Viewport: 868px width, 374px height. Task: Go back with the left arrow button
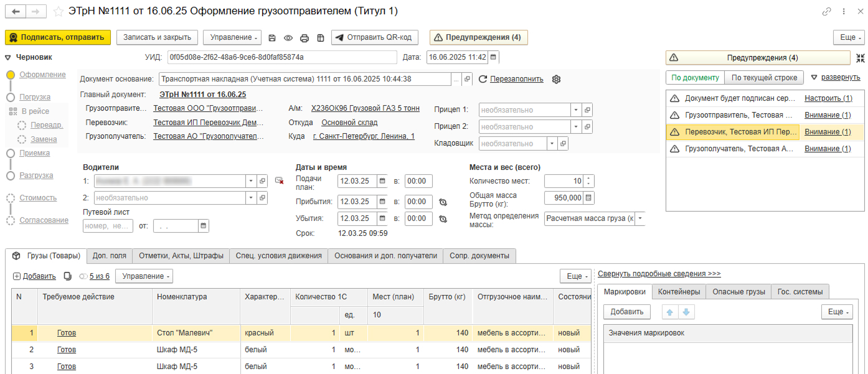point(16,12)
